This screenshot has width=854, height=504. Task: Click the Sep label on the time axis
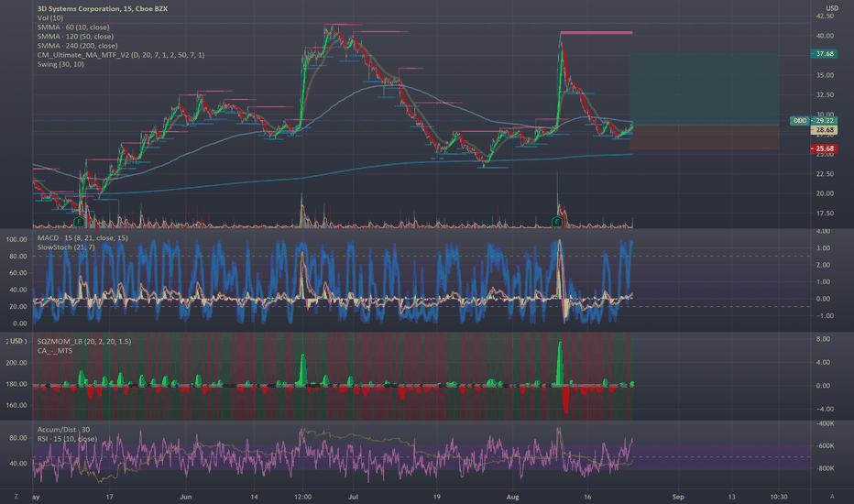pyautogui.click(x=678, y=497)
